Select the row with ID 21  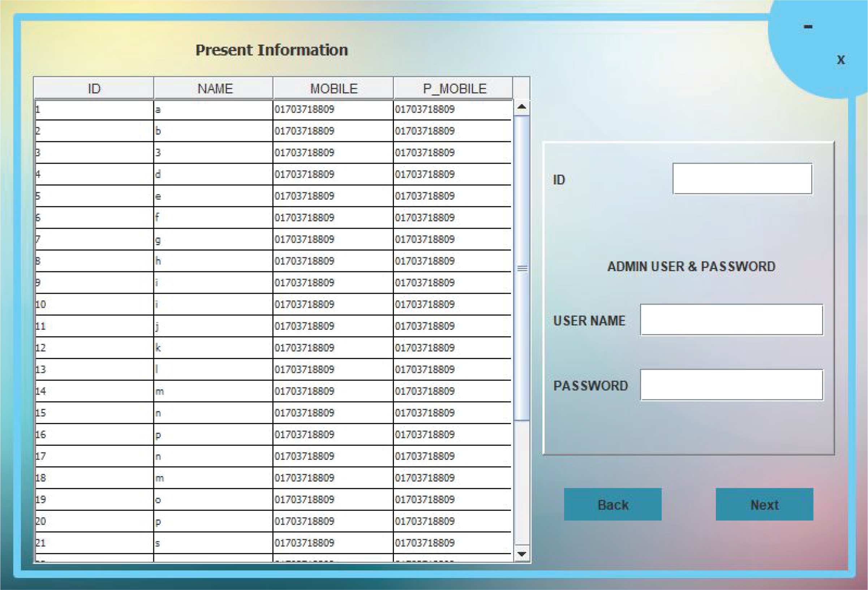[94, 543]
